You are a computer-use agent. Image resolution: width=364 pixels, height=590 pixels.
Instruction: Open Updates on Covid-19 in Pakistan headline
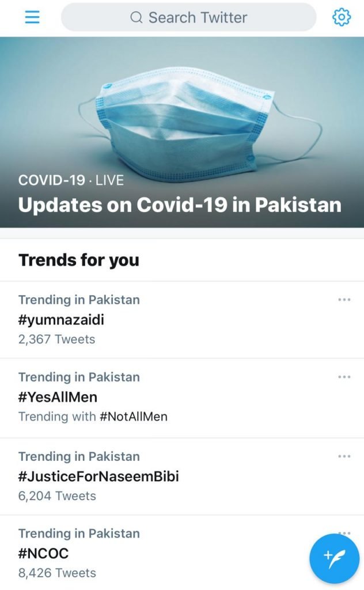[x=180, y=205]
